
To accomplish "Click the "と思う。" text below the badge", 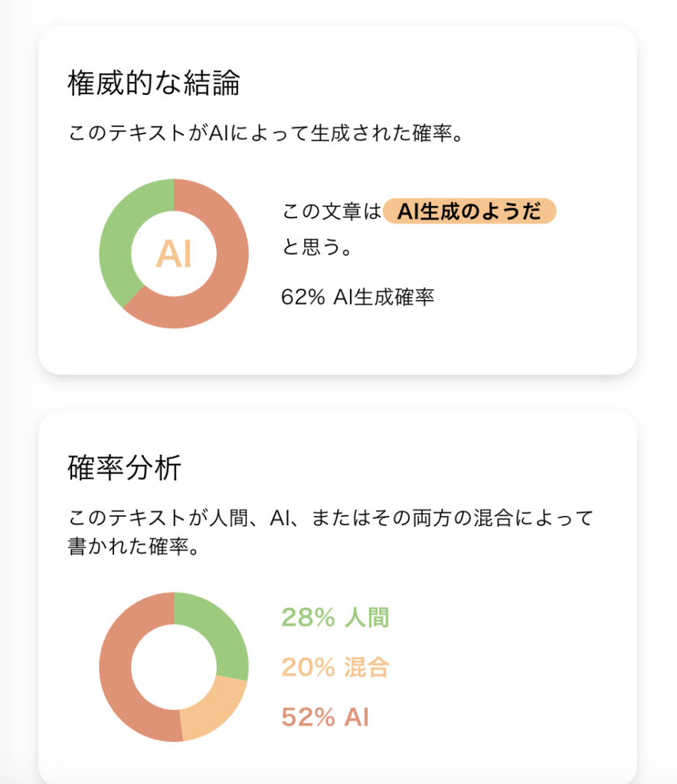I will tap(317, 248).
